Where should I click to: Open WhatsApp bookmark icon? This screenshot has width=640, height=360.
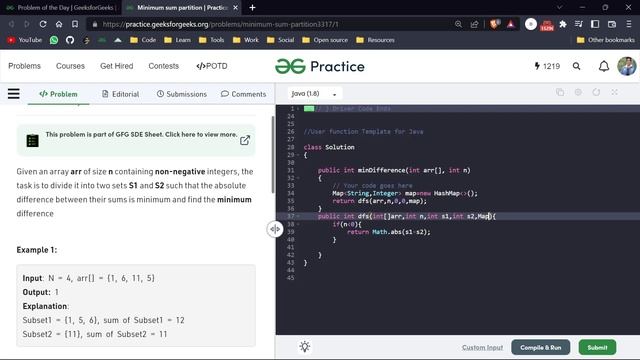[x=54, y=40]
